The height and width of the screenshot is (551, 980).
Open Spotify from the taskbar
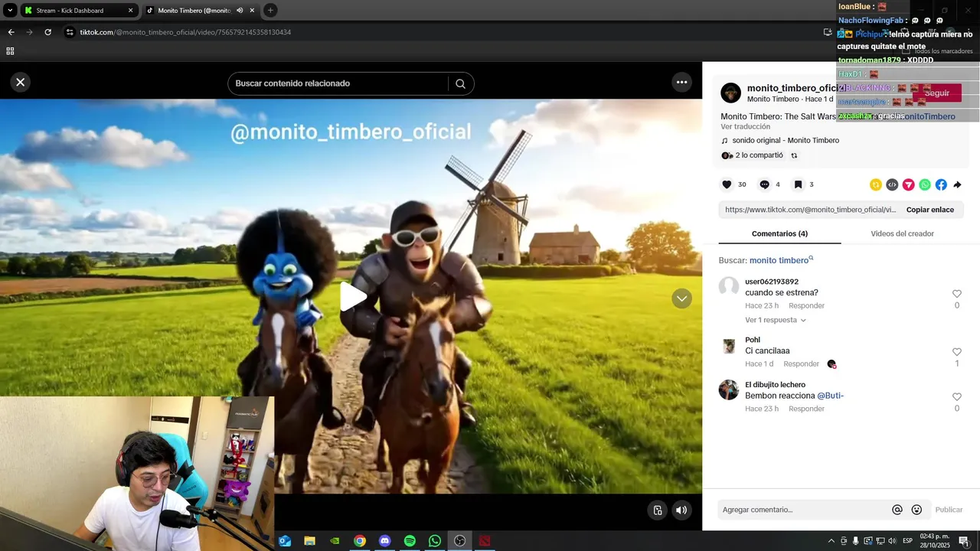pos(410,541)
